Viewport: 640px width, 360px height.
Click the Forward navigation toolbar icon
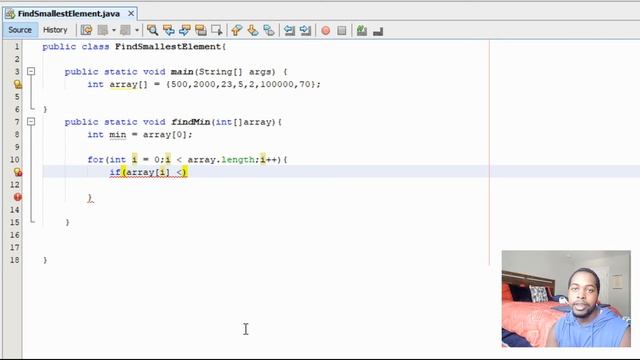point(125,30)
